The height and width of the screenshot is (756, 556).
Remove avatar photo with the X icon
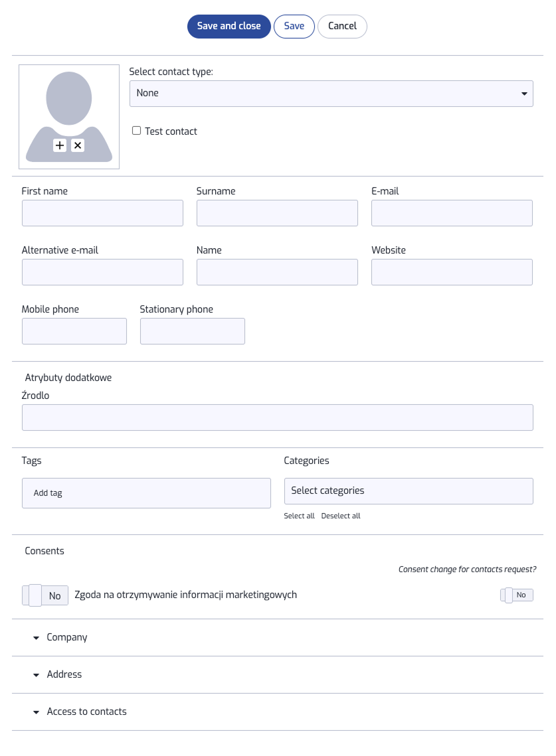(x=78, y=145)
